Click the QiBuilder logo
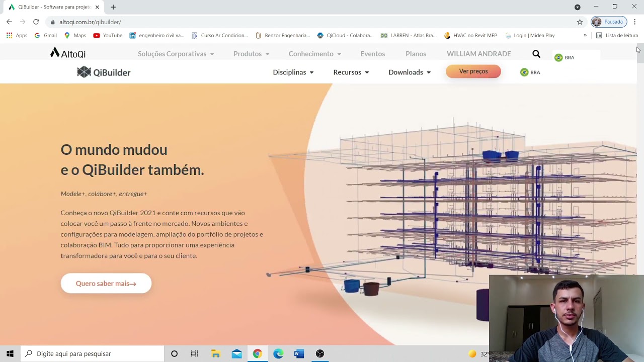 click(x=104, y=72)
